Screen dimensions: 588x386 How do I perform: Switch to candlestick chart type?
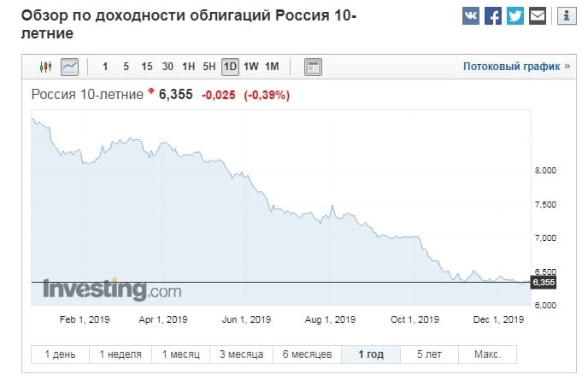(x=46, y=66)
